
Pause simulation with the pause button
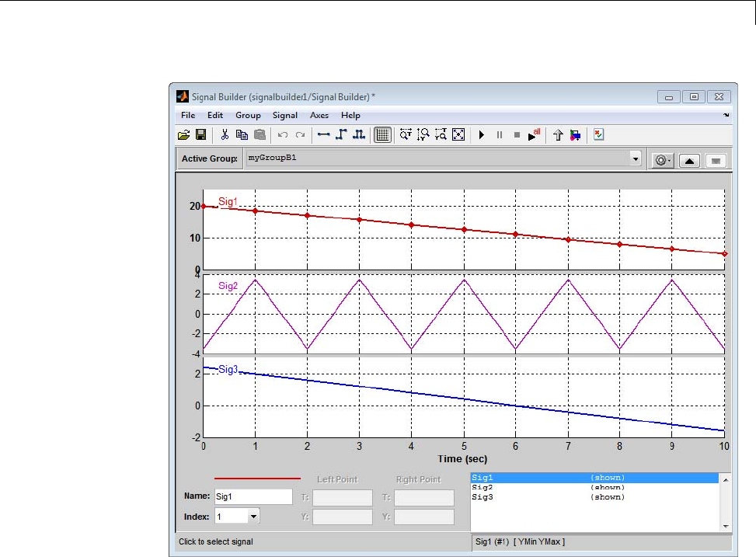[500, 135]
